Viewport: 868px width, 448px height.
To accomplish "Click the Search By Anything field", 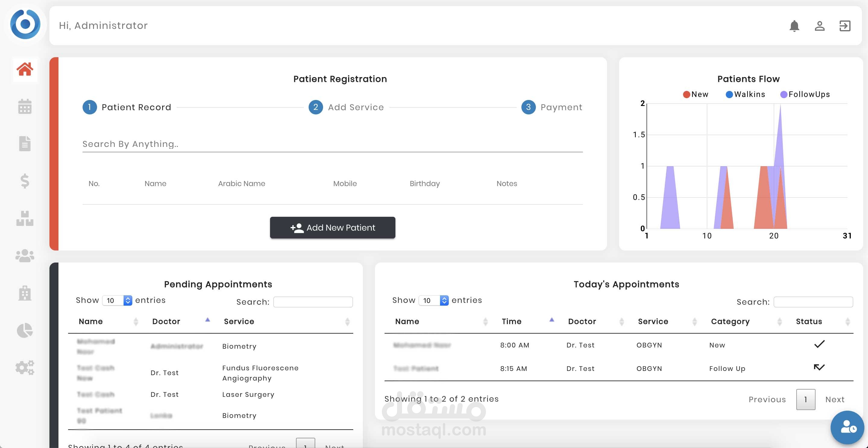I will click(x=332, y=145).
